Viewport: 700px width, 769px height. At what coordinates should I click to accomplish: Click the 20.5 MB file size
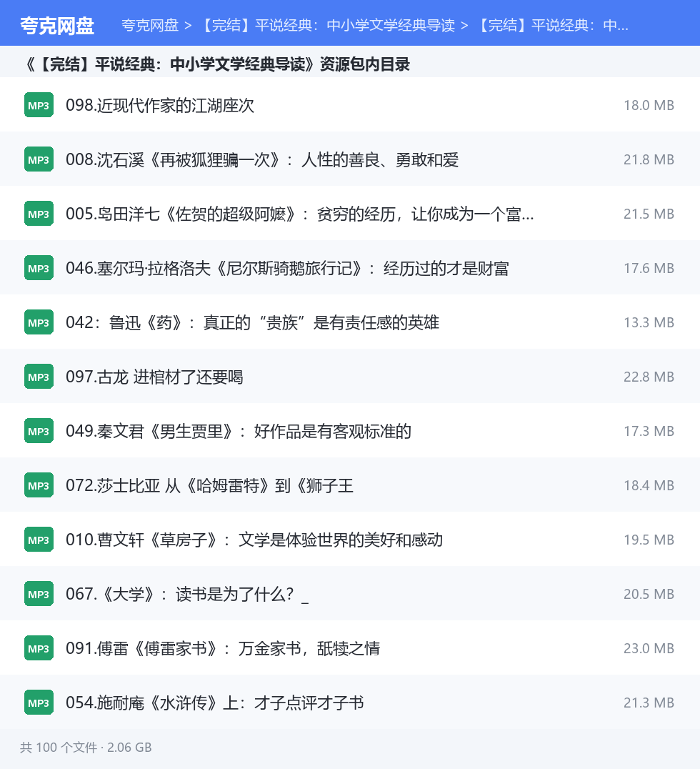[x=649, y=594]
